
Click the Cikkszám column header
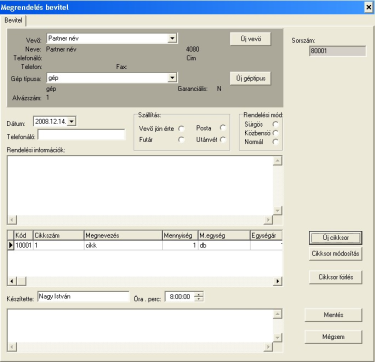tap(59, 236)
